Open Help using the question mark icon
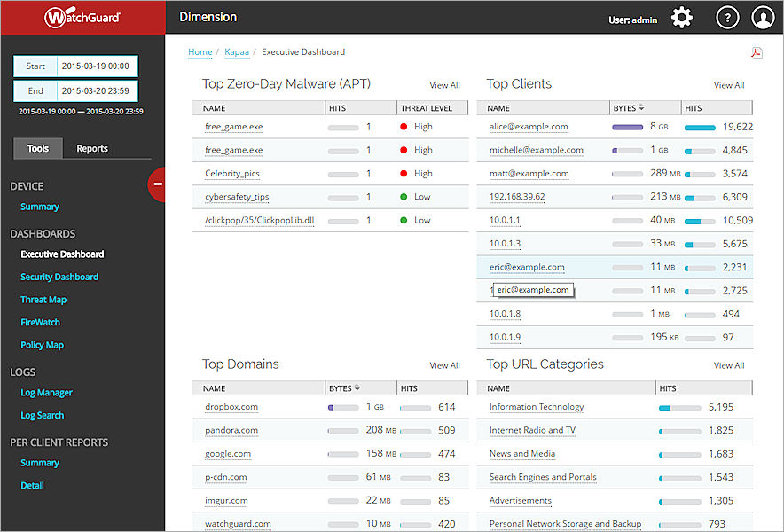This screenshot has height=532, width=784. click(x=726, y=17)
